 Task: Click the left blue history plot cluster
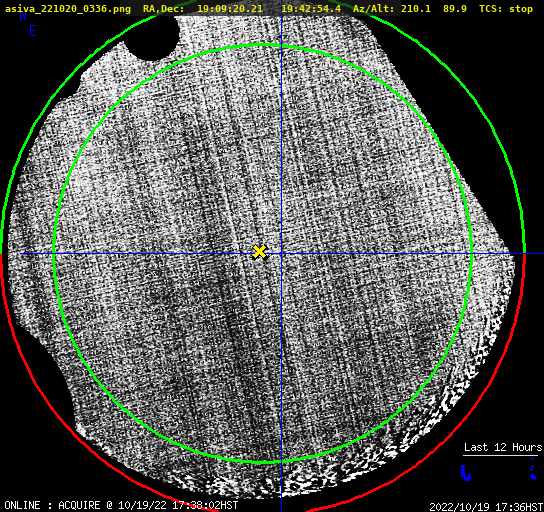coord(465,473)
